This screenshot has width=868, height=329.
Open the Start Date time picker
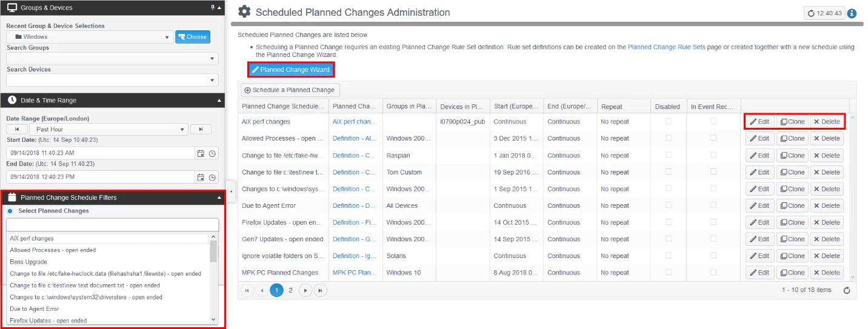[x=212, y=154]
